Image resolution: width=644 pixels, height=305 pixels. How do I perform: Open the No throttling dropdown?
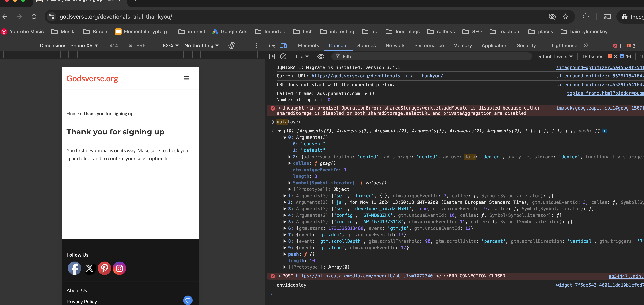click(x=201, y=46)
